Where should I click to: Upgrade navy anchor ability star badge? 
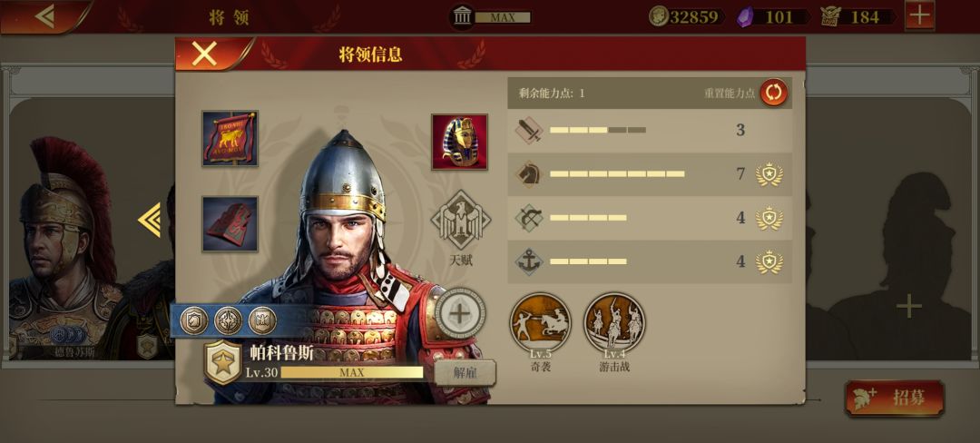point(769,261)
